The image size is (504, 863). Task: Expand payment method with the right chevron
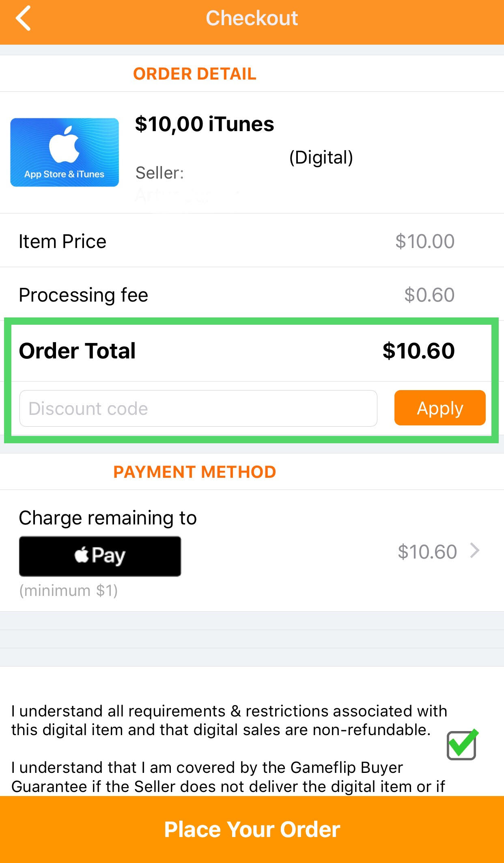tap(475, 551)
